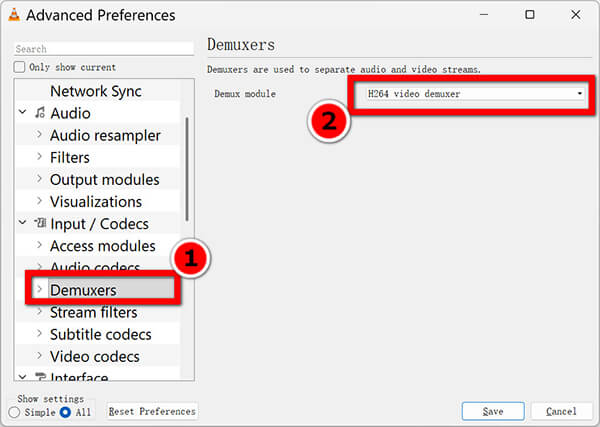
Task: Click the Save button
Action: [x=493, y=412]
